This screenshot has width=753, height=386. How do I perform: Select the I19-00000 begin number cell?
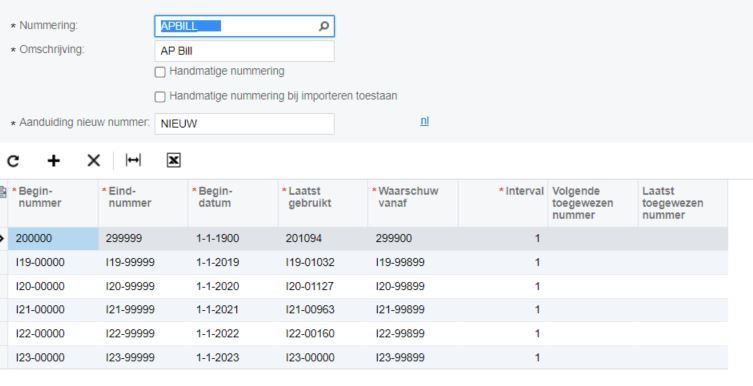point(53,263)
